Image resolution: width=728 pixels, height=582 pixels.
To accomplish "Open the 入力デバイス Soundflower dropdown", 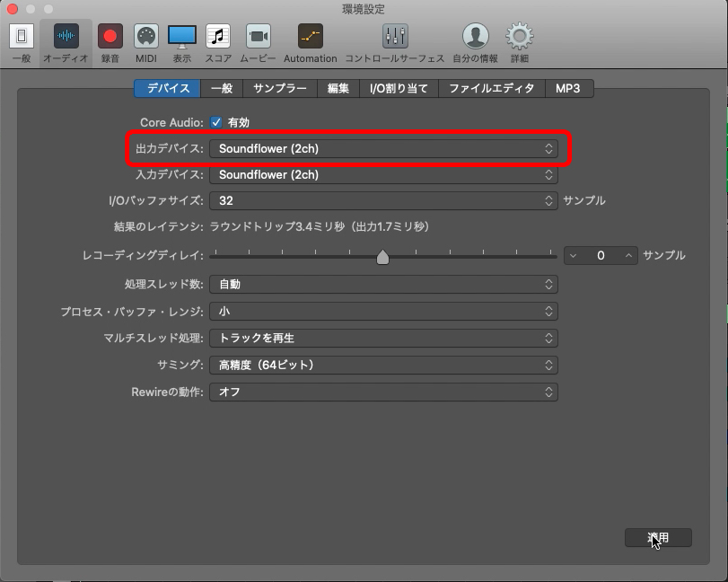I will click(x=383, y=174).
